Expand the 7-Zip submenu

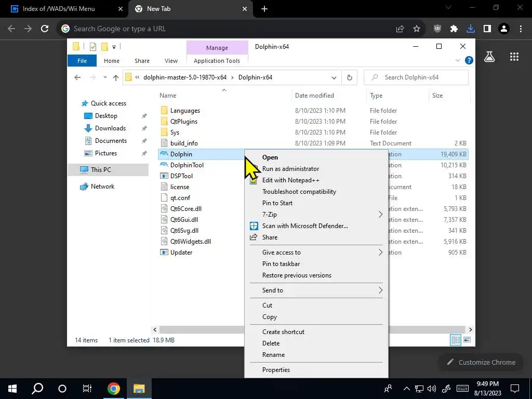coord(380,215)
